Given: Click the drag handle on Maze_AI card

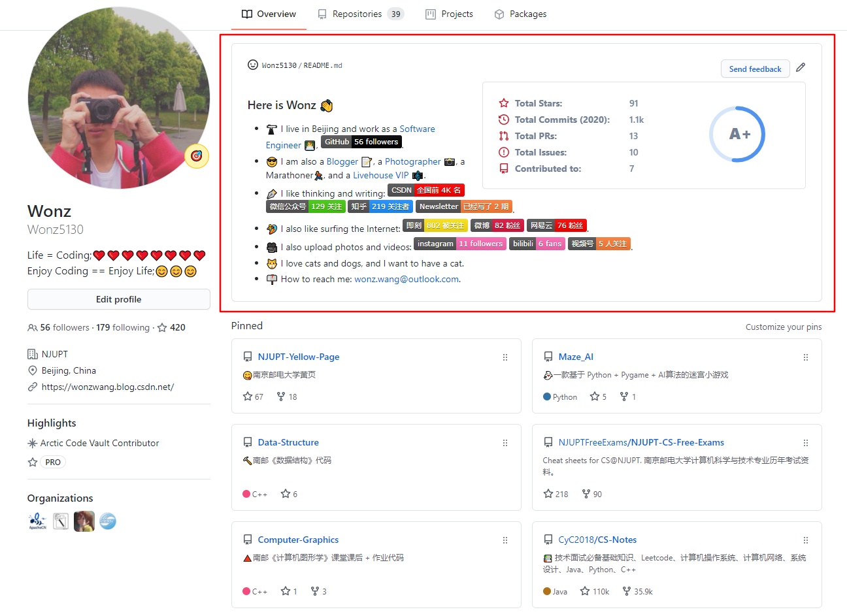Looking at the screenshot, I should click(806, 357).
